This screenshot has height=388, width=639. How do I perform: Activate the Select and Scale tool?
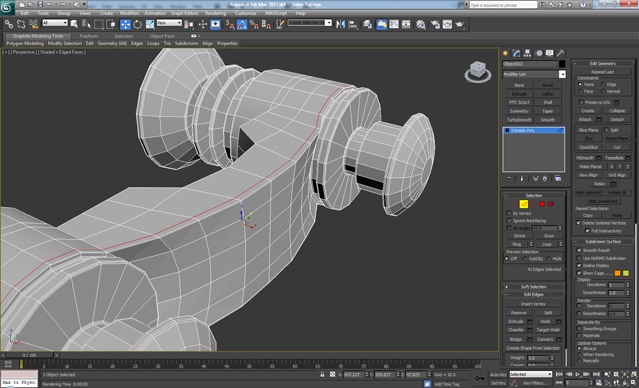(x=150, y=24)
